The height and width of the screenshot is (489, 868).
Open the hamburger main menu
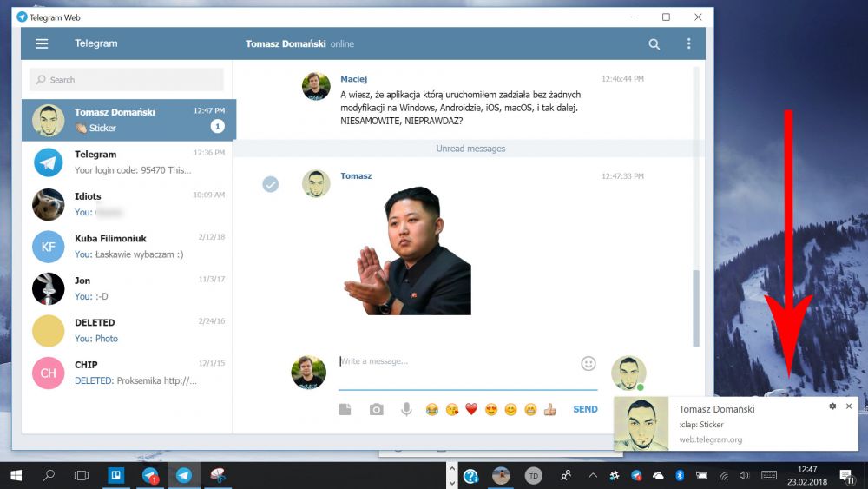[x=42, y=43]
